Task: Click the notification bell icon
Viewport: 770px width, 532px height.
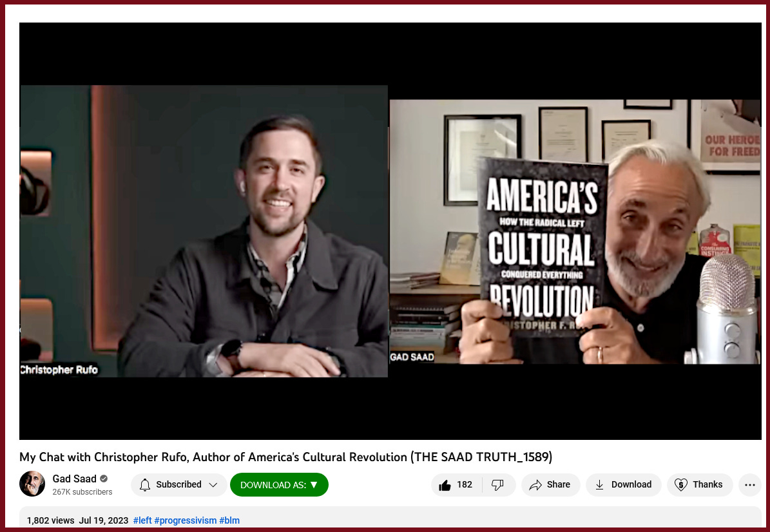Action: click(x=145, y=485)
